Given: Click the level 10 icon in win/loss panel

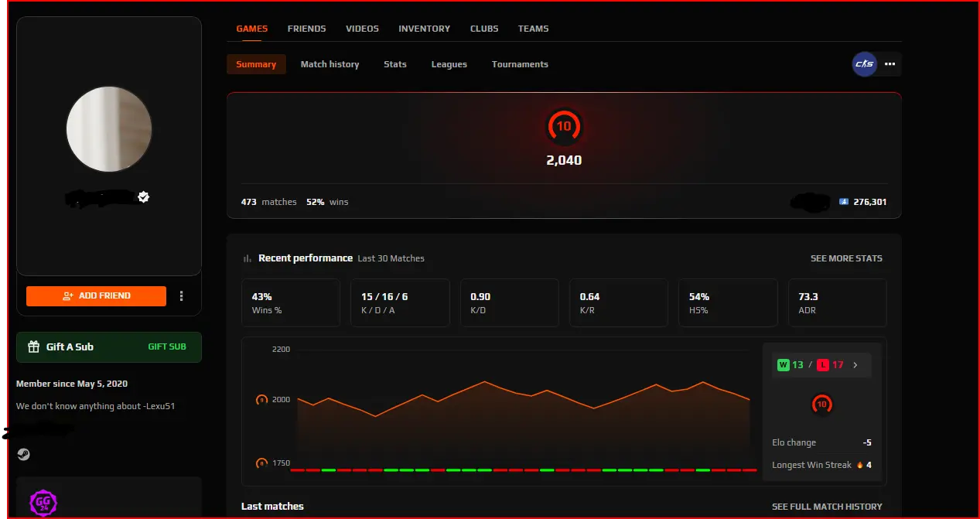Looking at the screenshot, I should coord(821,405).
